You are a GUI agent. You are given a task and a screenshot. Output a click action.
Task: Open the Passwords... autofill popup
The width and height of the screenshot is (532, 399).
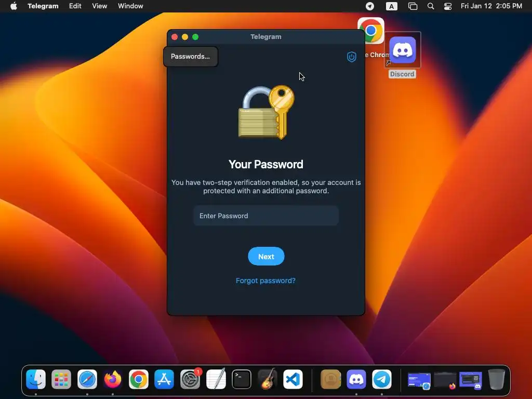pos(190,56)
